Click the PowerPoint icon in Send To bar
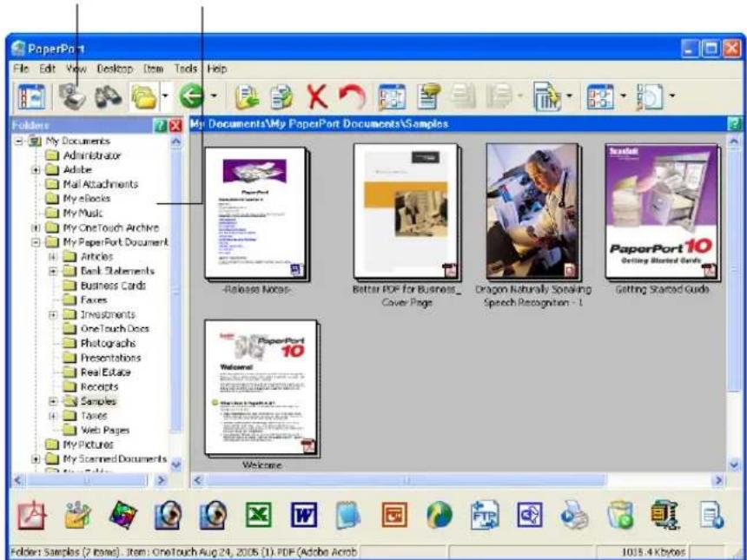 tap(394, 516)
